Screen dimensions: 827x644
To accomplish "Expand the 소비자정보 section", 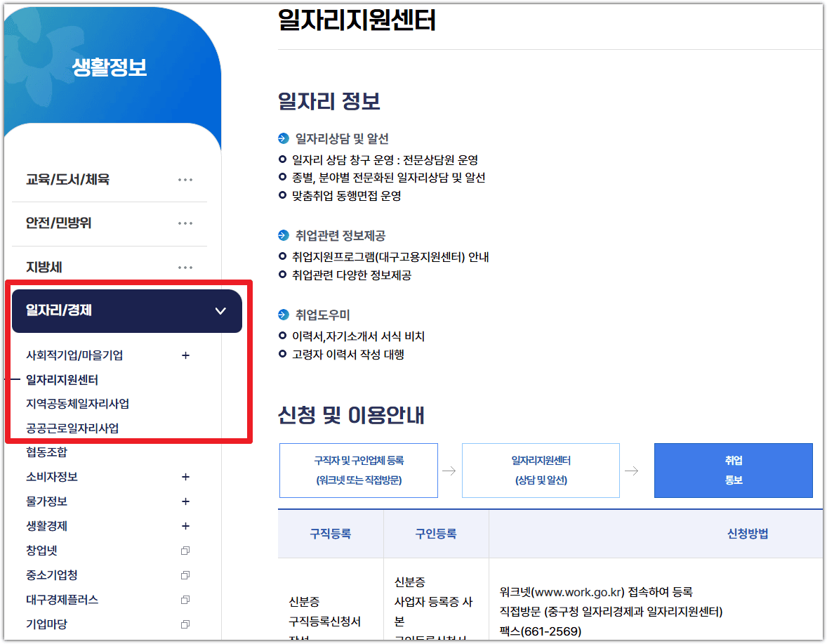I will coord(185,477).
